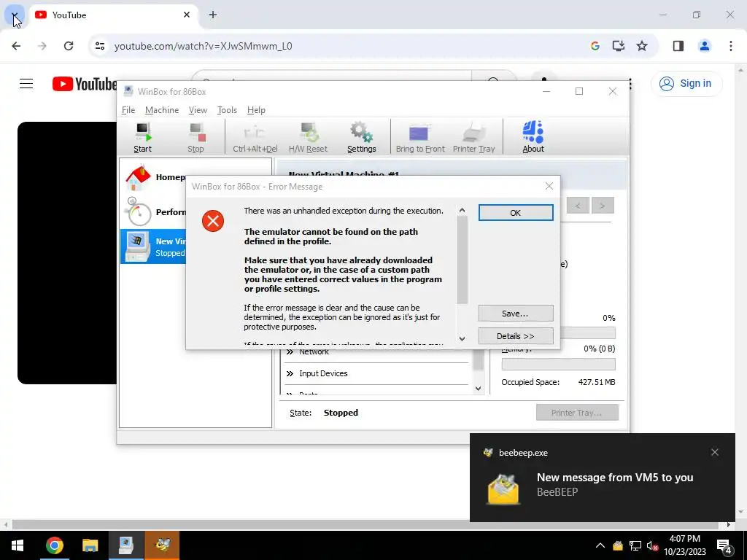Click the install app icon in address bar

619,46
